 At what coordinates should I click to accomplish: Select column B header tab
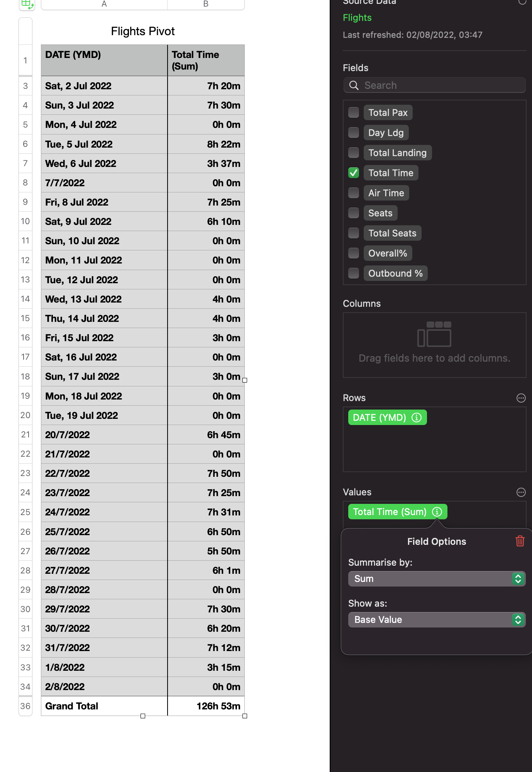[x=206, y=4]
